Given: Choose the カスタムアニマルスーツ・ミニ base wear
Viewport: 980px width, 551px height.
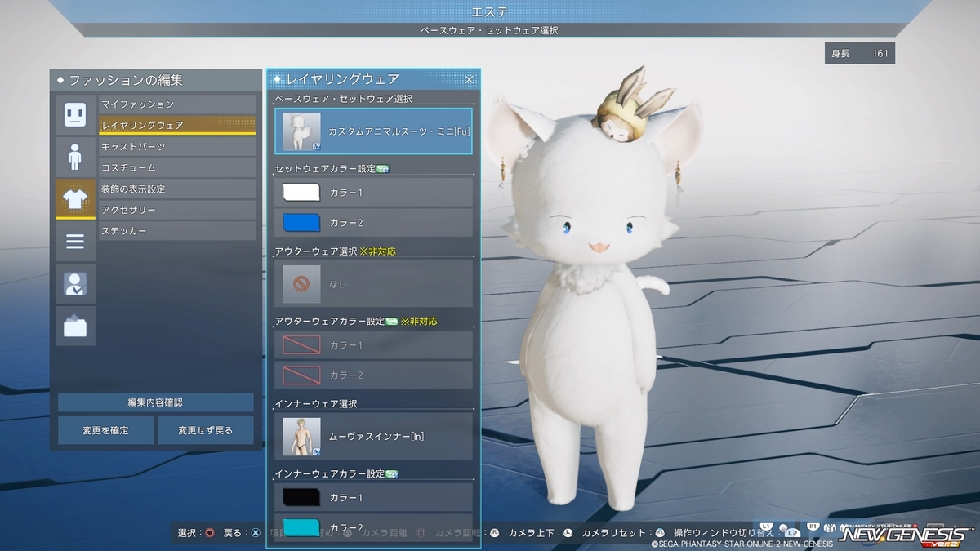Looking at the screenshot, I should (x=373, y=131).
